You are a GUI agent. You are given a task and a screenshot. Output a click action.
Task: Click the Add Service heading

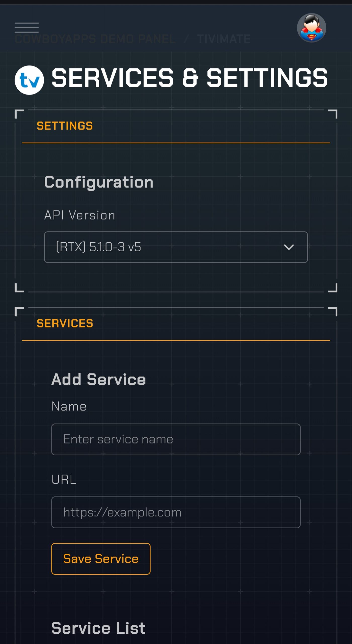pos(98,379)
